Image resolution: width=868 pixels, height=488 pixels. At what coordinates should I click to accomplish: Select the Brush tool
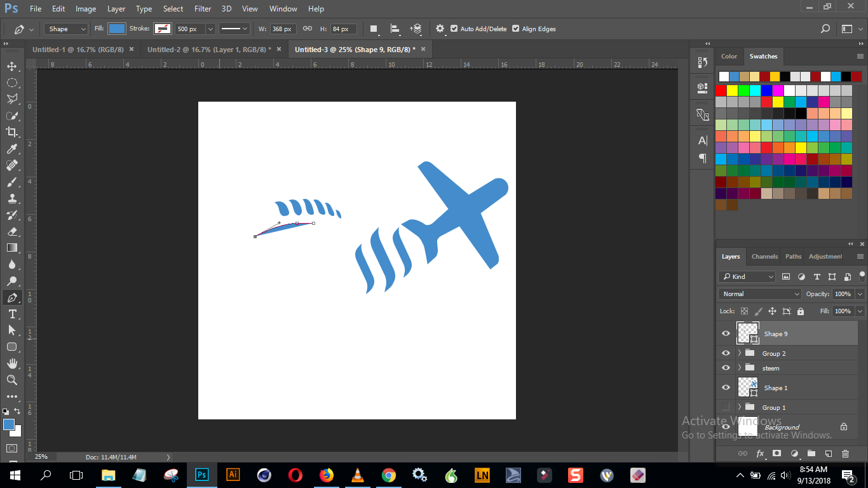11,182
